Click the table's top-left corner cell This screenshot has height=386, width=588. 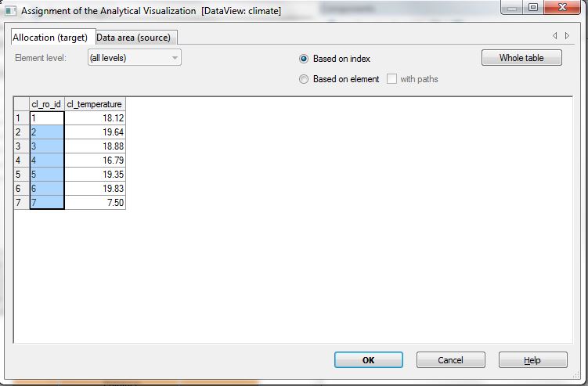pos(22,104)
